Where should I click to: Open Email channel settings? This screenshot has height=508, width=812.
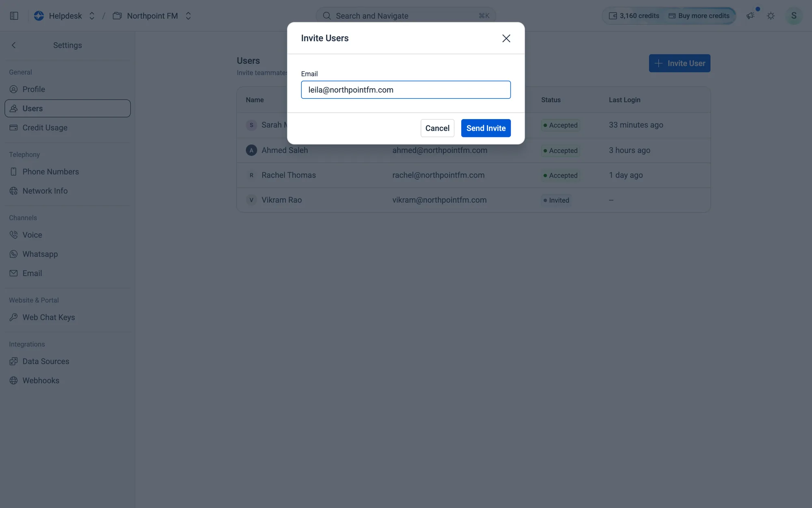[x=67, y=274]
